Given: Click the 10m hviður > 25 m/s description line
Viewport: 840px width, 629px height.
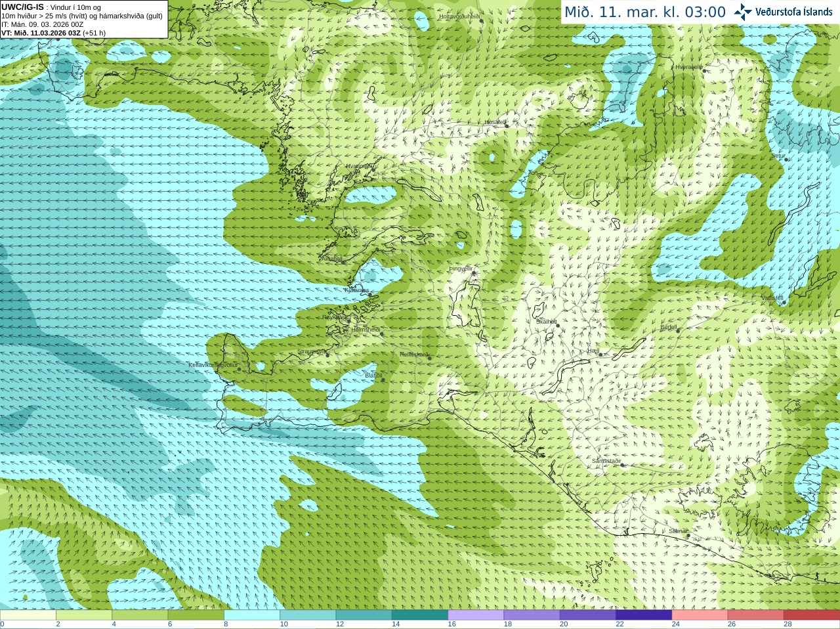Looking at the screenshot, I should (x=82, y=16).
